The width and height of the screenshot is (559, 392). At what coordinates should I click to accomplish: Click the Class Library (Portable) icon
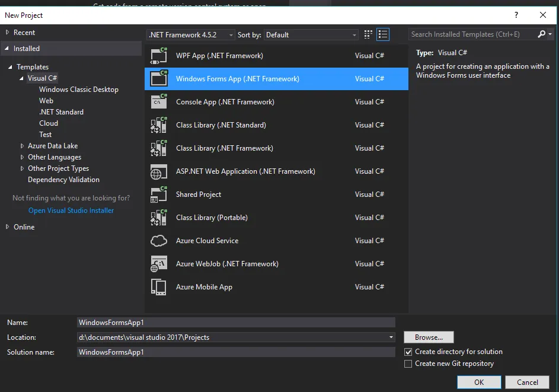[159, 218]
